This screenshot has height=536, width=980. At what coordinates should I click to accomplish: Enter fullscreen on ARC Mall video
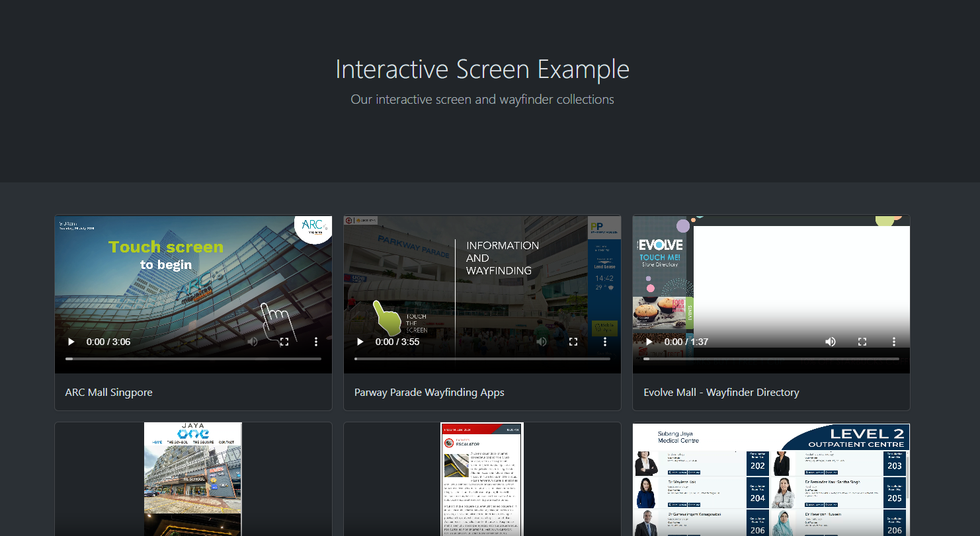284,342
